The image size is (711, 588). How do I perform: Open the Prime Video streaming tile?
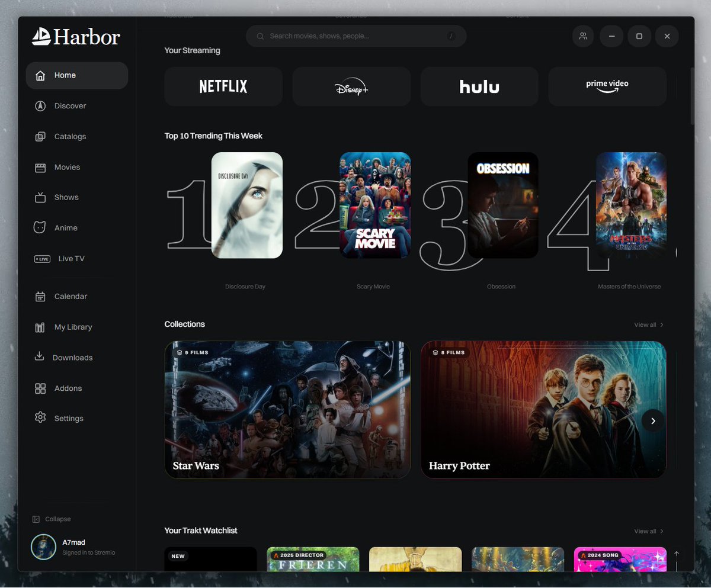pos(607,86)
